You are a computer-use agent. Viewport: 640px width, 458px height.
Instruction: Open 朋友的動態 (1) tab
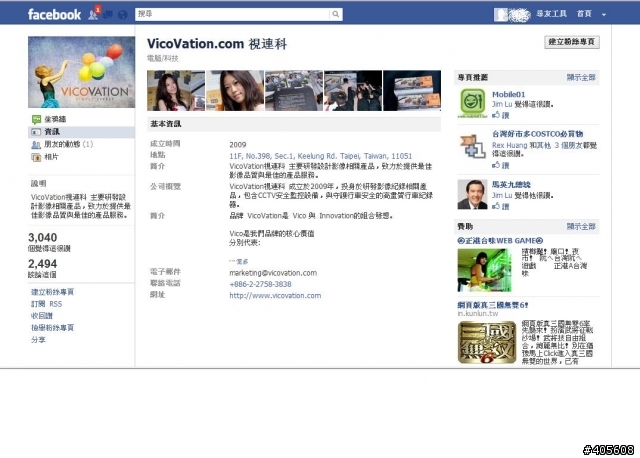(x=69, y=144)
